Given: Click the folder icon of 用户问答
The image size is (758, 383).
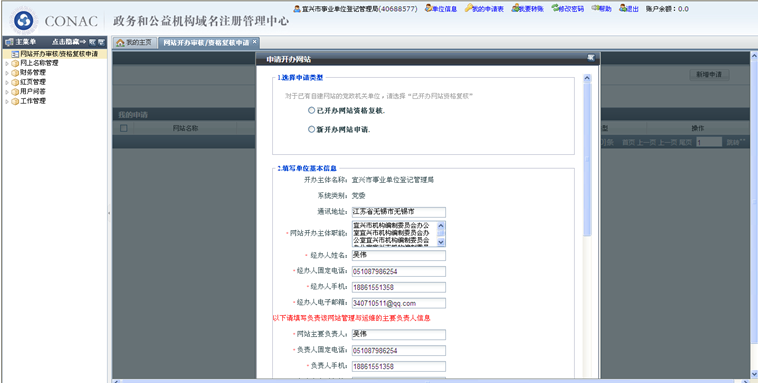Looking at the screenshot, I should (15, 91).
